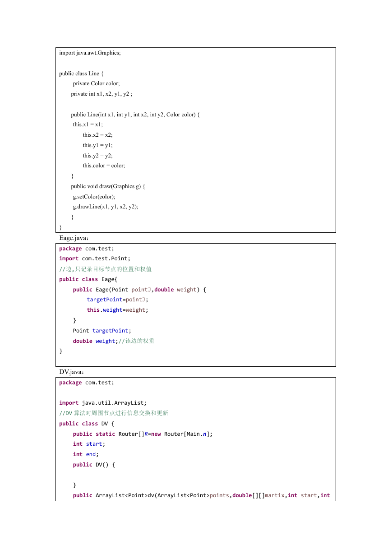Image resolution: width=392 pixels, height=554 pixels.
Task: Click the 'int end;' declaration
Action: click(86, 454)
